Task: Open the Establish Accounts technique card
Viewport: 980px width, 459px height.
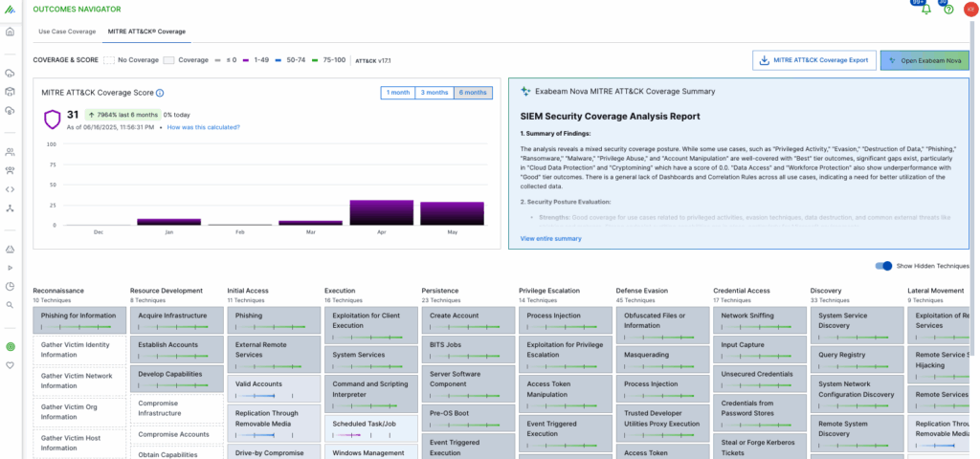Action: pyautogui.click(x=176, y=349)
